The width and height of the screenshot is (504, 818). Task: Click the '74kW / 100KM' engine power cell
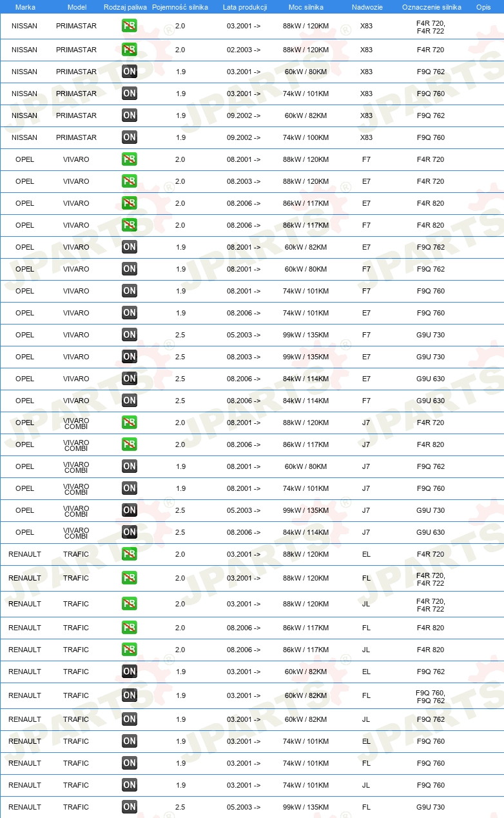point(305,137)
